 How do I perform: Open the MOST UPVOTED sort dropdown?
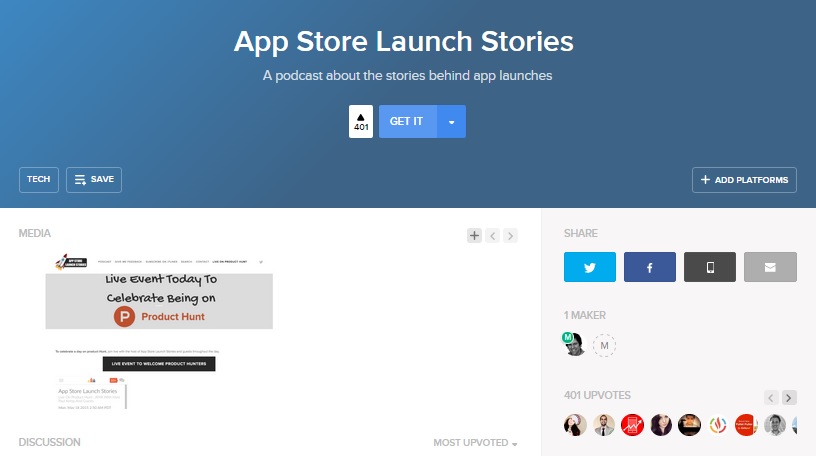tap(475, 443)
